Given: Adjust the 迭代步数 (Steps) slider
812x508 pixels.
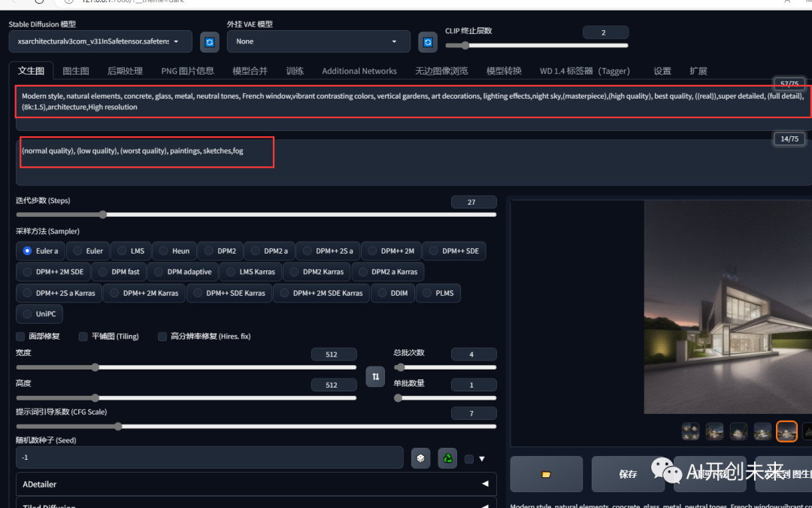Looking at the screenshot, I should coord(256,214).
